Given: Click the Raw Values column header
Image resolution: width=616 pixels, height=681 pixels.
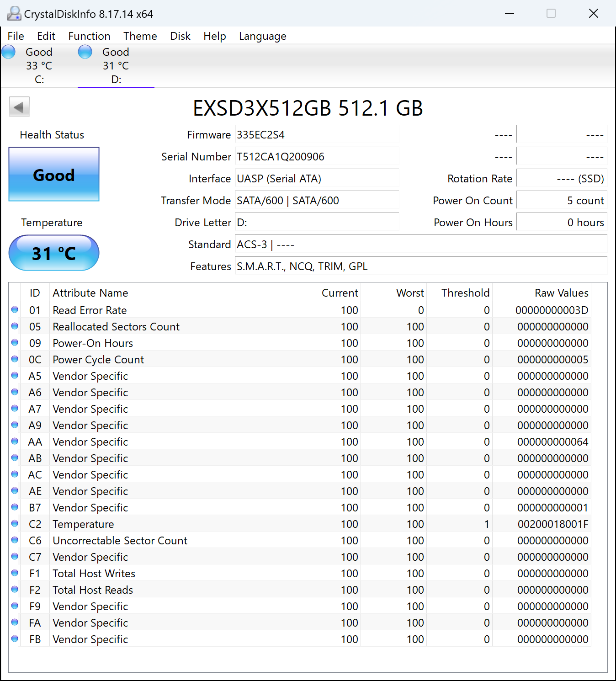Looking at the screenshot, I should [x=542, y=293].
